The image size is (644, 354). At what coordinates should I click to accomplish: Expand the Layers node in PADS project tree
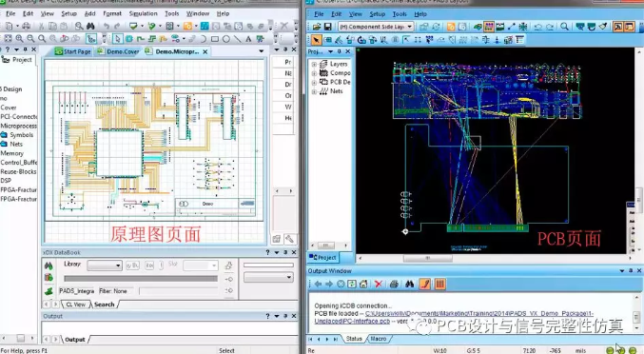click(x=314, y=64)
